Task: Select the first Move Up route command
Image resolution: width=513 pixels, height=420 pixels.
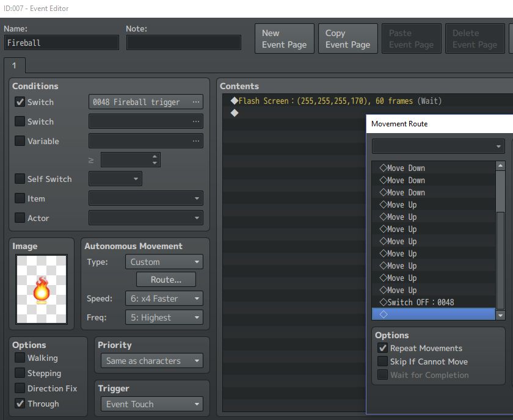Action: tap(434, 205)
